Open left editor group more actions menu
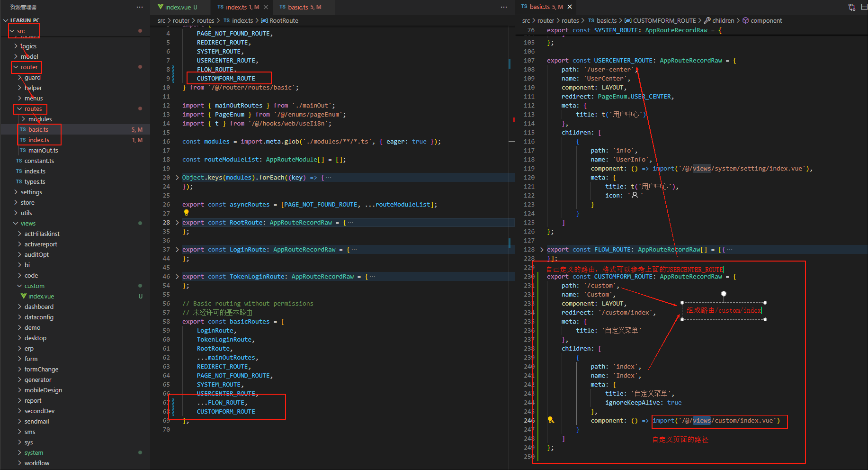The height and width of the screenshot is (470, 868). 503,7
